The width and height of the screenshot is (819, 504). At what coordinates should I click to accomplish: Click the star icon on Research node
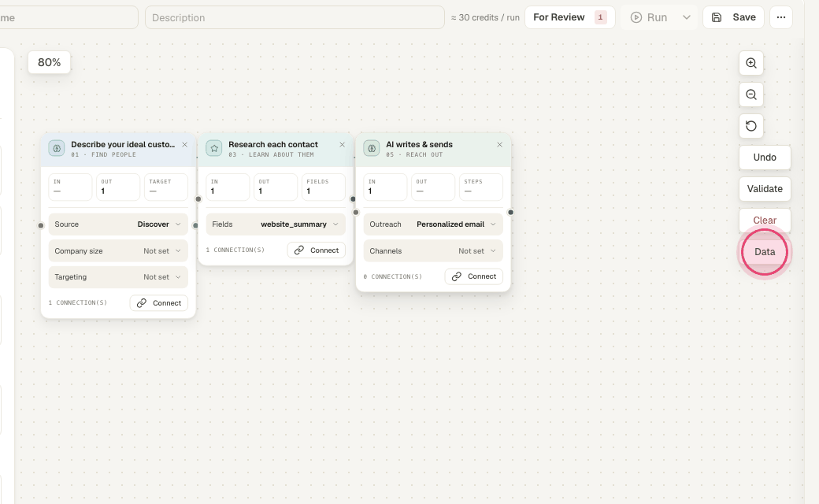[214, 148]
